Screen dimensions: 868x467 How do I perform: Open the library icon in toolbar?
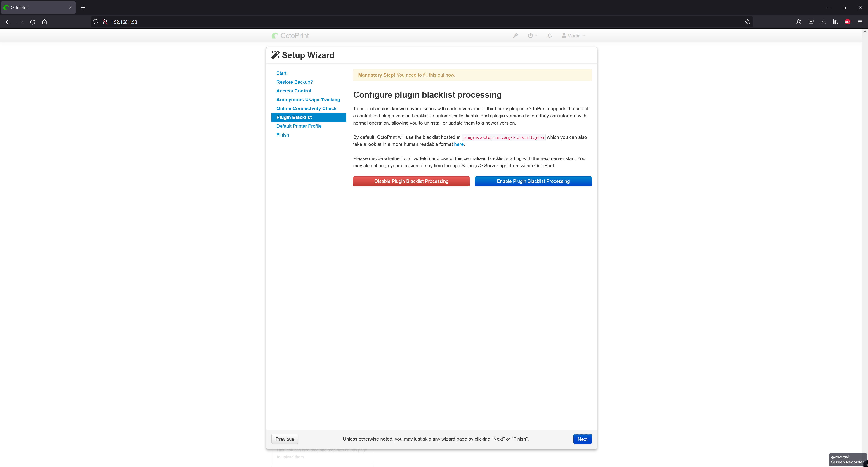tap(835, 22)
